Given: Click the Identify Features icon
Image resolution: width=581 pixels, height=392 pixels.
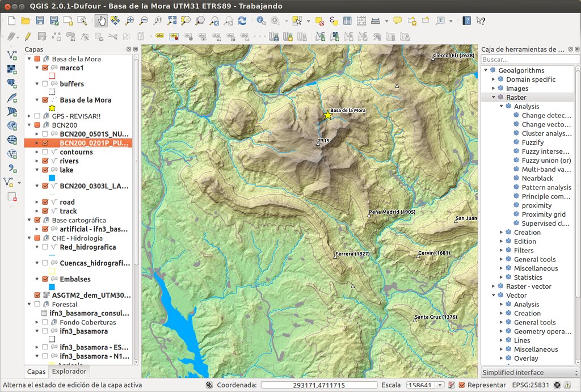Looking at the screenshot, I should tap(260, 21).
